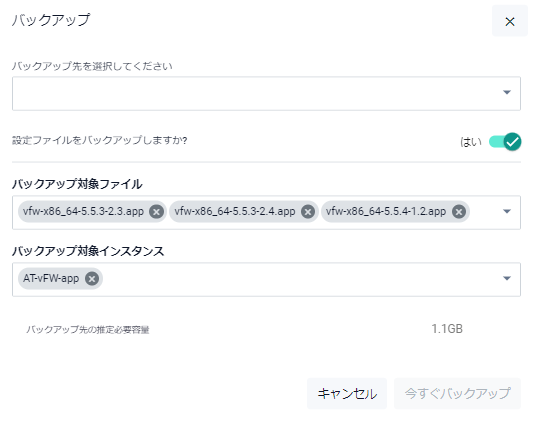
Task: Click the 設定ファイルをバックアップしますか? label
Action: pos(99,140)
